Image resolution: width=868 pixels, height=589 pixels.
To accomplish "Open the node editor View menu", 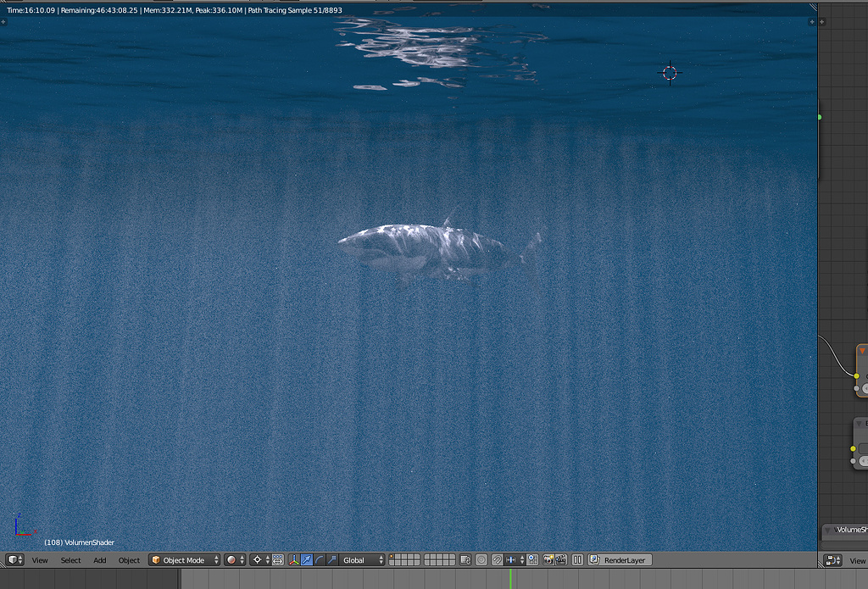I will coord(858,561).
